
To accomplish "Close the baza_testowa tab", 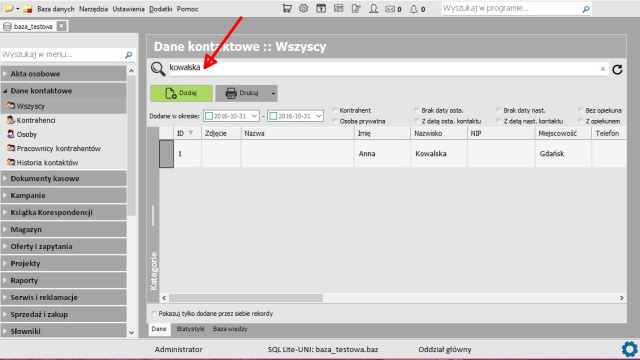I will point(61,26).
